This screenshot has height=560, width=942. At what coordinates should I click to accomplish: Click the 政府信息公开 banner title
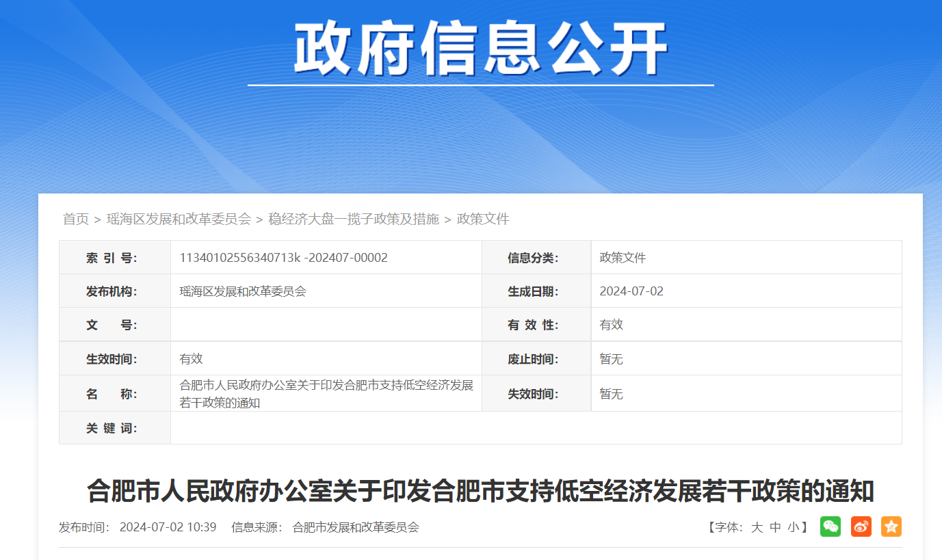pos(480,49)
